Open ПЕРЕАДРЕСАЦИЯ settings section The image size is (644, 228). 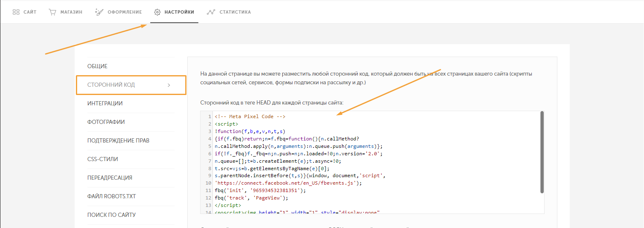pyautogui.click(x=110, y=178)
